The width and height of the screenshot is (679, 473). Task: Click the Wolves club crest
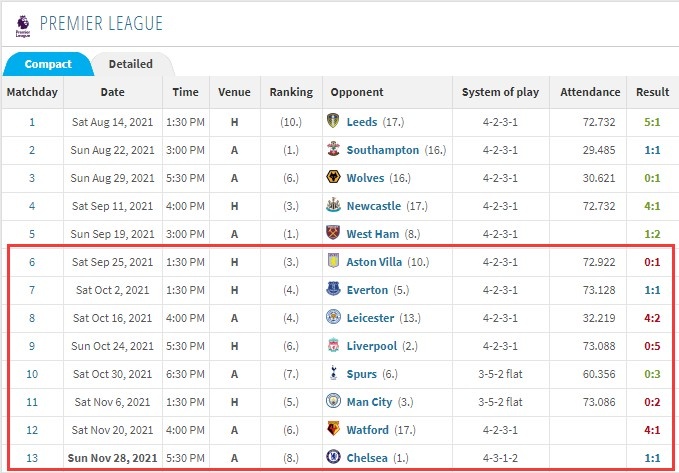pos(333,177)
